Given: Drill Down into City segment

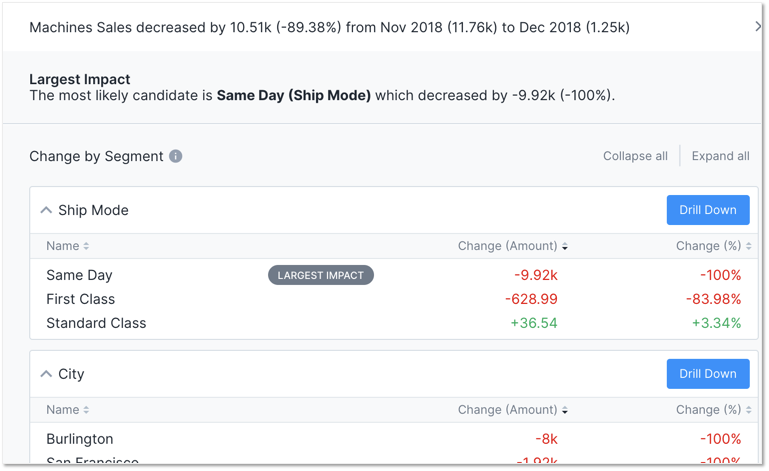Looking at the screenshot, I should tap(708, 374).
